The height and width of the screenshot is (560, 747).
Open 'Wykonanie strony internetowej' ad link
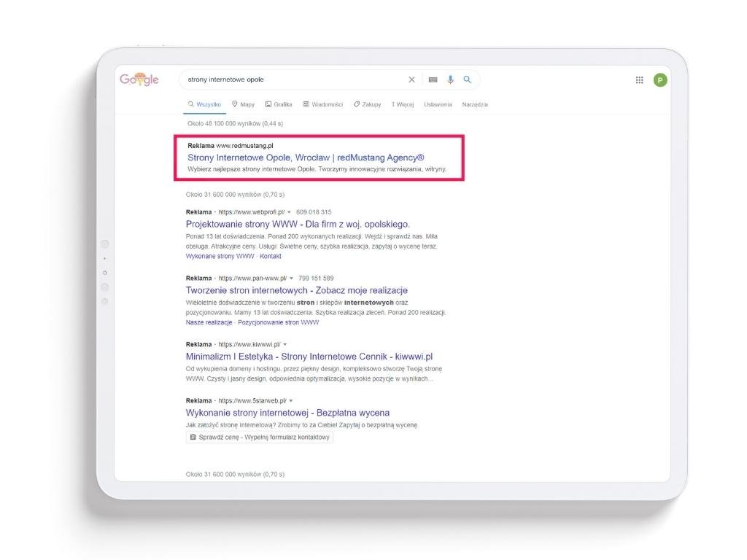[287, 413]
